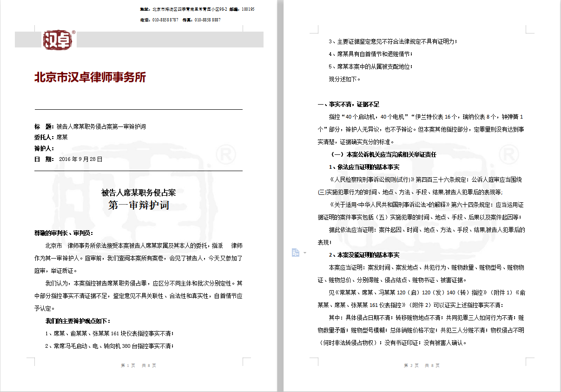Click the line starting 据此依法应当证明
This screenshot has height=392, width=561.
(427, 230)
